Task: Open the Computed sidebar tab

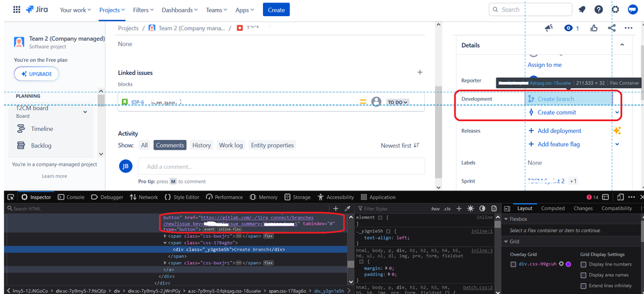Action: pyautogui.click(x=553, y=209)
